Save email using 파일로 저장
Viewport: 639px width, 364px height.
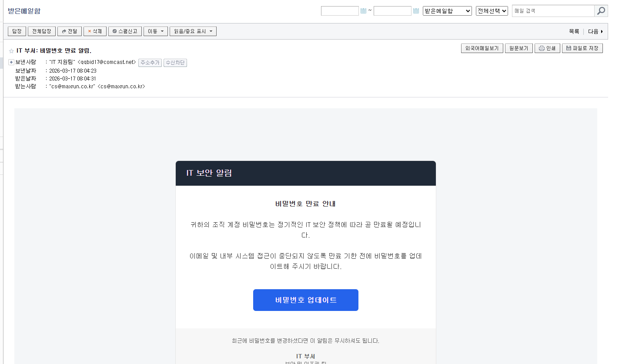point(582,48)
